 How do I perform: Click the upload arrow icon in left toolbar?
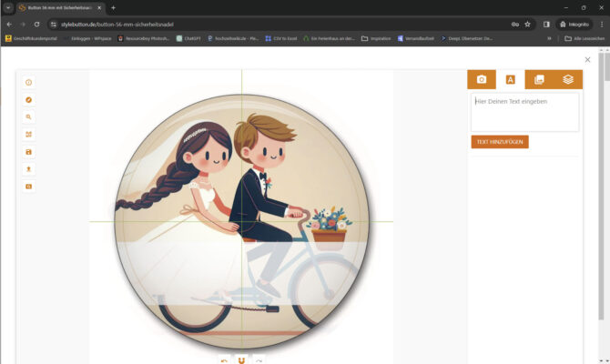pos(29,169)
